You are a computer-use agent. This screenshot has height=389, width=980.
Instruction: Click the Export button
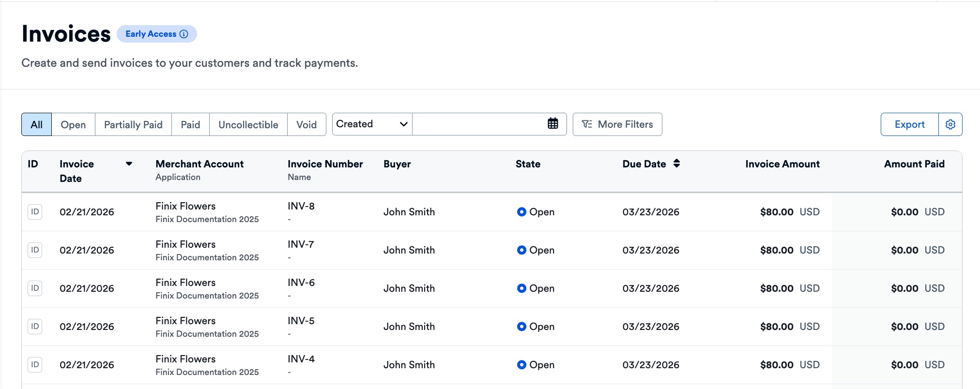[909, 124]
